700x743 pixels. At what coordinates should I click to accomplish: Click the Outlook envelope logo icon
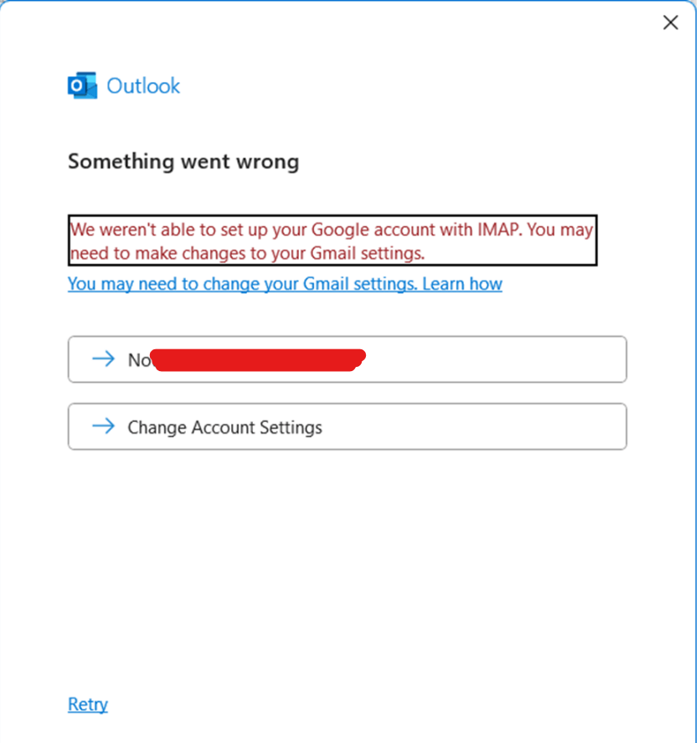[82, 85]
